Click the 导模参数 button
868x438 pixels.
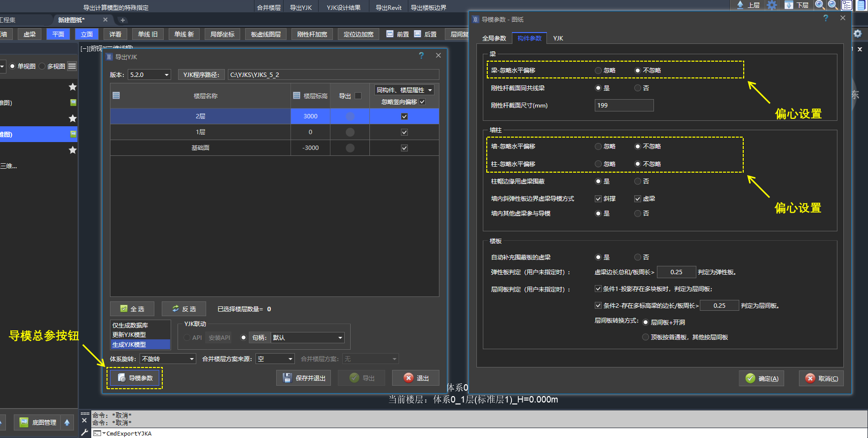[135, 378]
